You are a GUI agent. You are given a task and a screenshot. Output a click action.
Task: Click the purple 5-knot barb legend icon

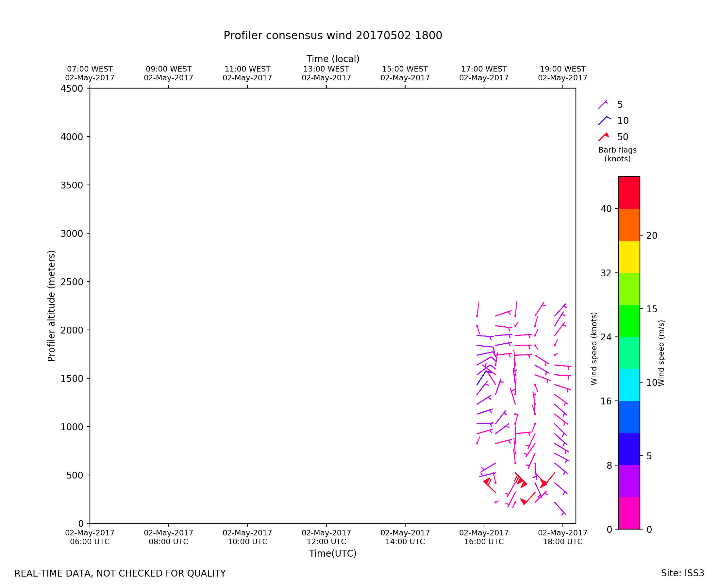click(x=603, y=104)
